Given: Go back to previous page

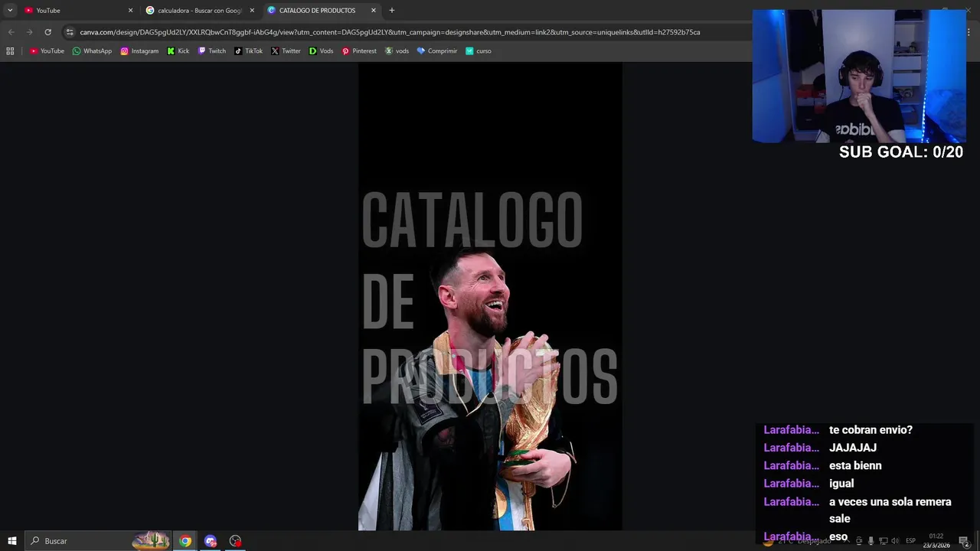Looking at the screenshot, I should point(11,32).
